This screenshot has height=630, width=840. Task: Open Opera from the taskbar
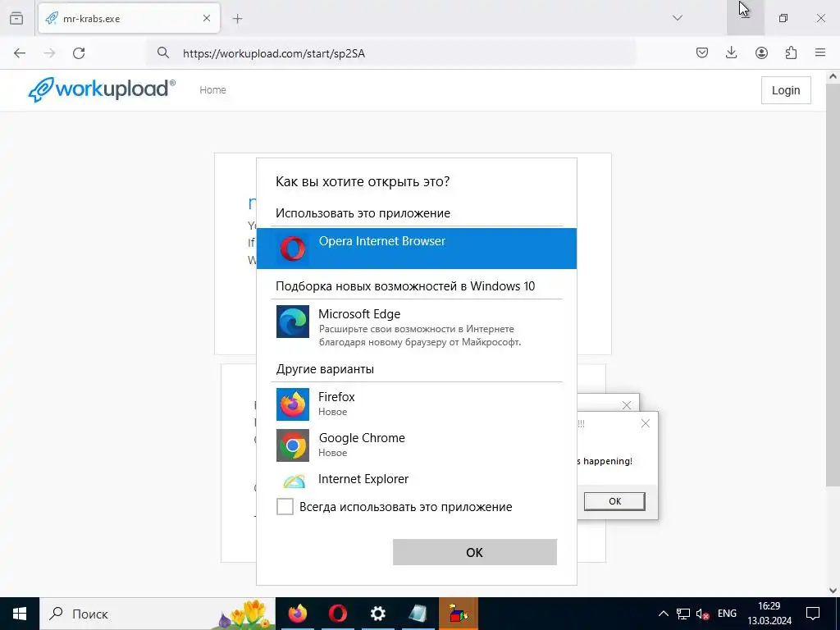337,614
